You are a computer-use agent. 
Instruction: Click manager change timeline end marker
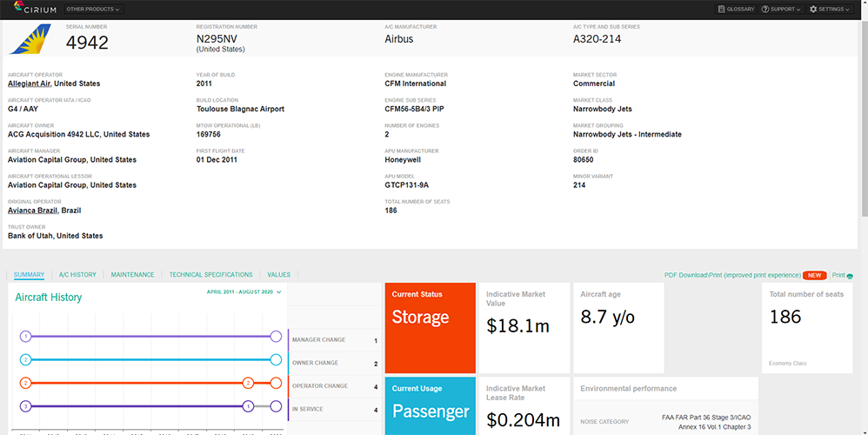click(x=276, y=337)
